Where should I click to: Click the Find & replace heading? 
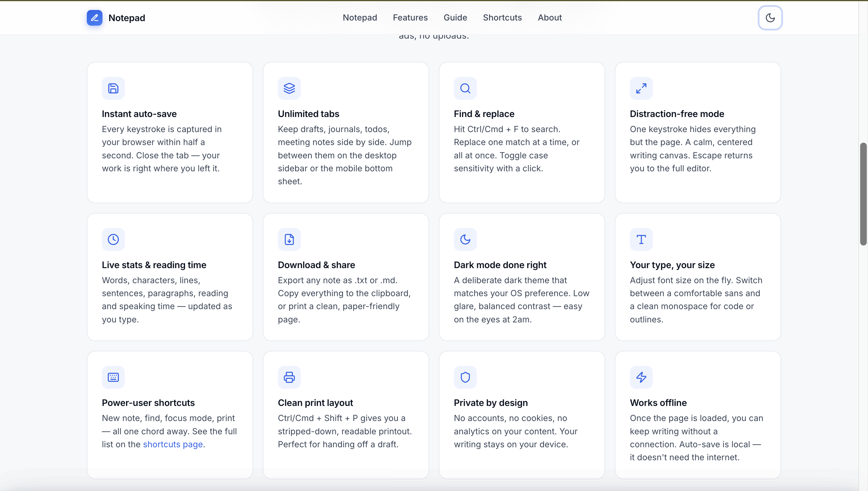[484, 114]
